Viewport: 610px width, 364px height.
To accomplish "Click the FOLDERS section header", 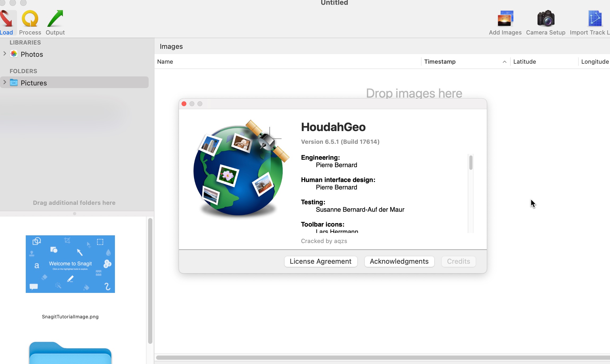I will coord(23,71).
